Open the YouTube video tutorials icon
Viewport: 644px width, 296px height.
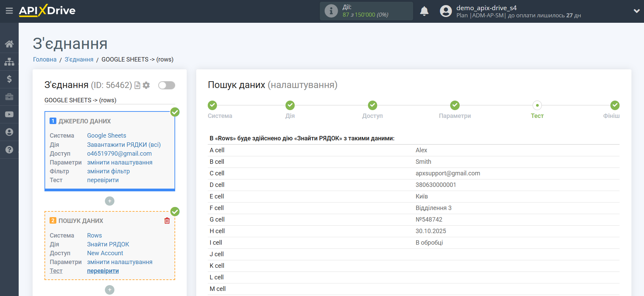9,115
